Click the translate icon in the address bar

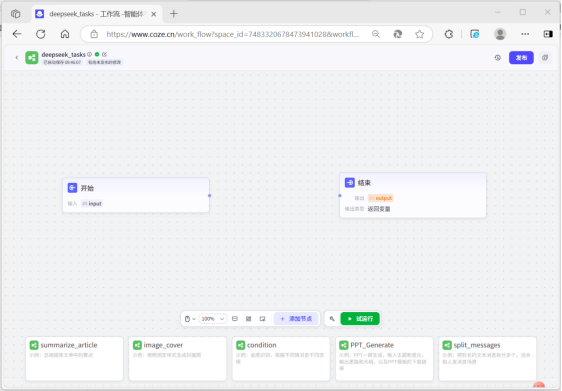click(397, 34)
